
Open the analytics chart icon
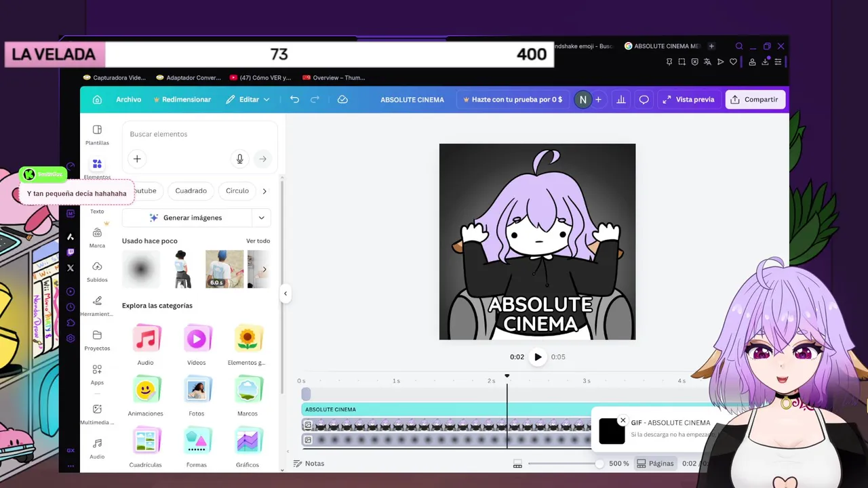[620, 100]
